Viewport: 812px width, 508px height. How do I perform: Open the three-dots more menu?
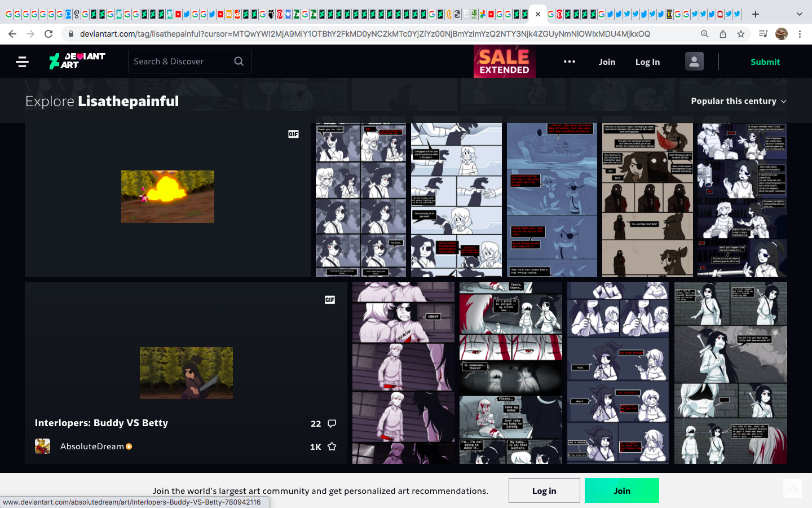[x=570, y=62]
